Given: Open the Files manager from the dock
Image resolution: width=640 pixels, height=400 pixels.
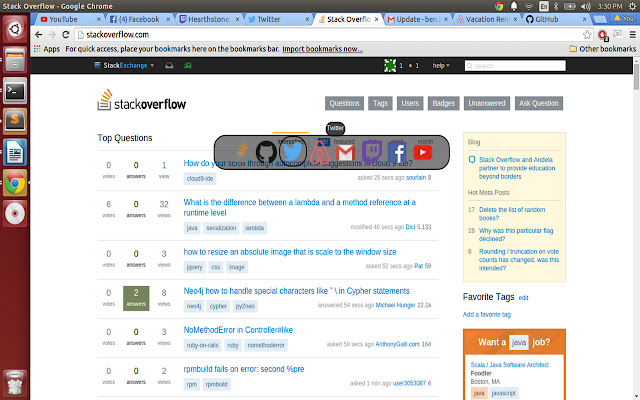Looking at the screenshot, I should [x=15, y=60].
